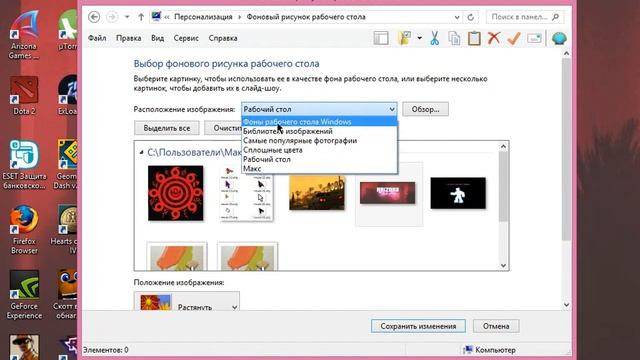Open dropdown arrow next to the checklist toolbar icon
640x360 pixels.
[420, 38]
